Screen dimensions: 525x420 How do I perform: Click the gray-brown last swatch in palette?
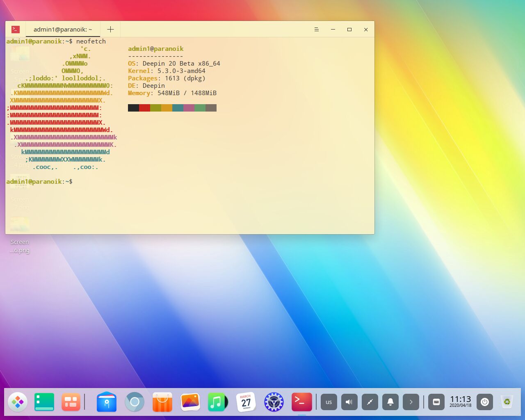[211, 108]
